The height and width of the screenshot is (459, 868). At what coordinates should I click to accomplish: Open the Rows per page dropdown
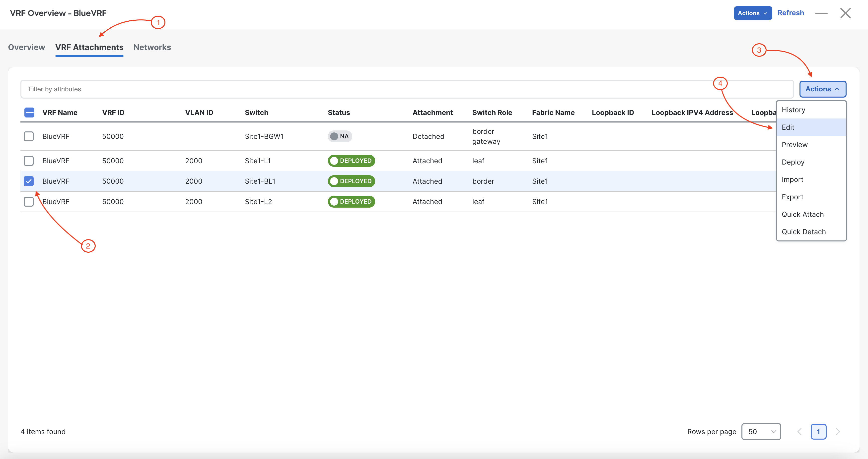[761, 431]
